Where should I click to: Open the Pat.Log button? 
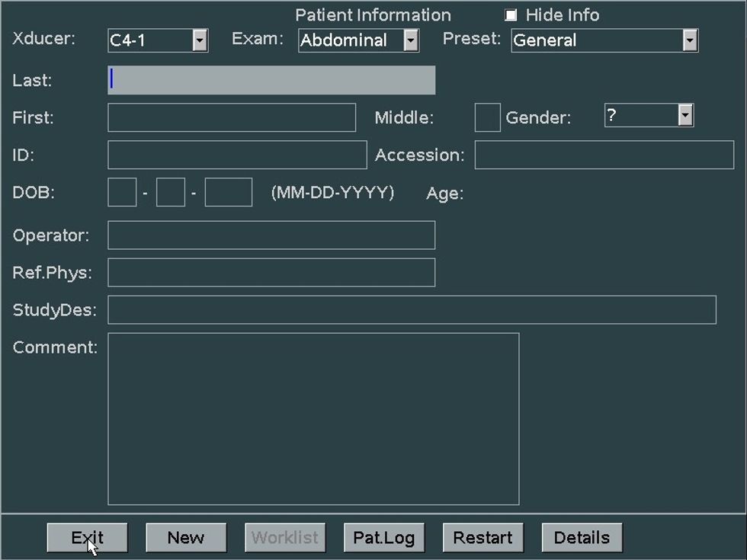click(x=384, y=538)
